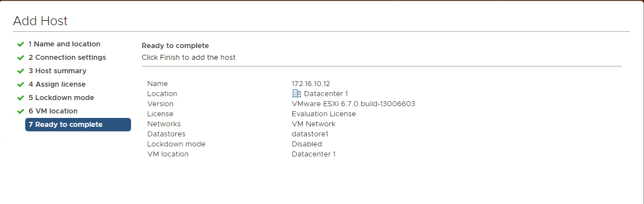
Task: Select the highlighted Ready to complete step
Action: pos(78,125)
